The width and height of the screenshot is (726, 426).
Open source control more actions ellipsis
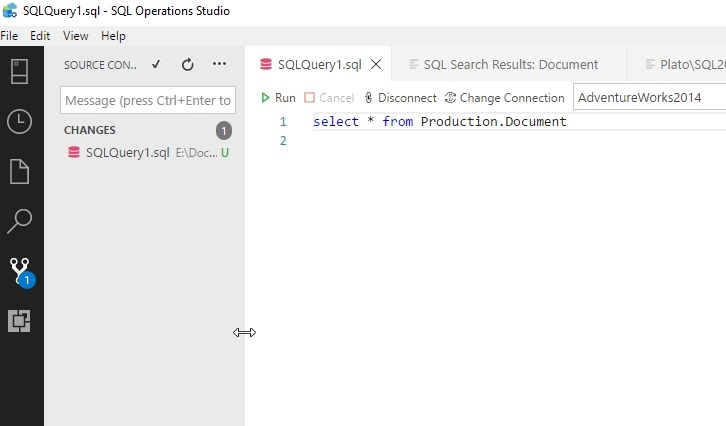pos(220,65)
